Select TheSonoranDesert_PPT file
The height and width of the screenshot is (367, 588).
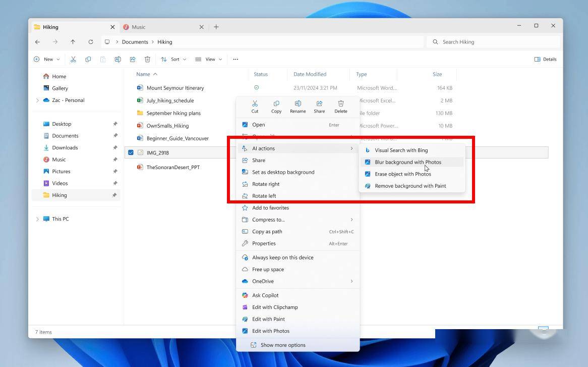[x=173, y=168]
